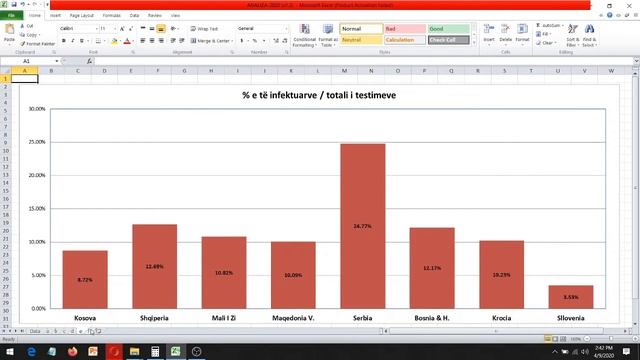This screenshot has height=360, width=640.
Task: Switch to the Formulas tab
Action: 111,16
